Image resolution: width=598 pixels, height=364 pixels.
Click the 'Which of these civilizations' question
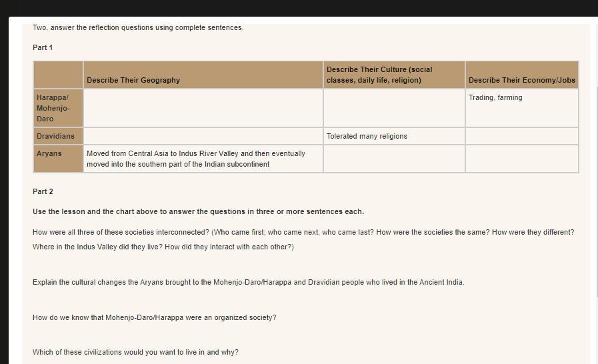click(x=135, y=352)
